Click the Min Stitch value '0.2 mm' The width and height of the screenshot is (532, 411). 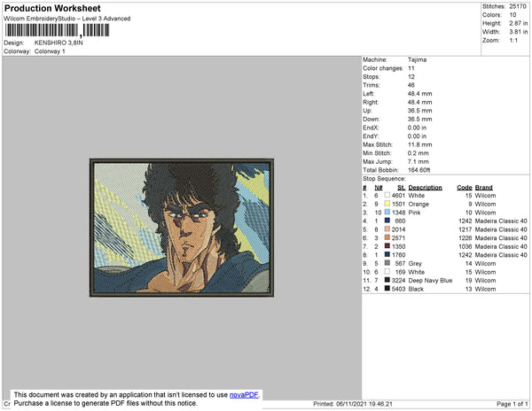click(x=419, y=153)
